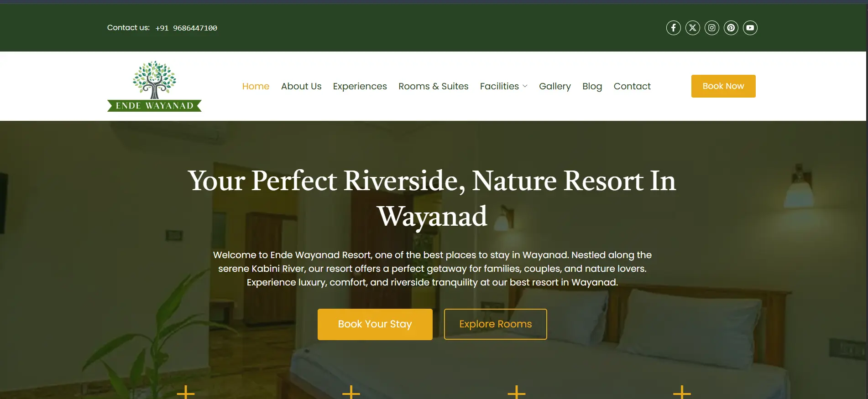Open the Experiences page link
Screen dimensions: 868x399
click(x=360, y=86)
